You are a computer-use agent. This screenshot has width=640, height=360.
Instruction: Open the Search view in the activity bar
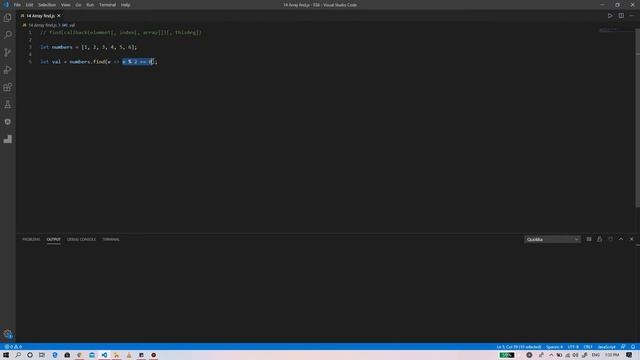[8, 35]
